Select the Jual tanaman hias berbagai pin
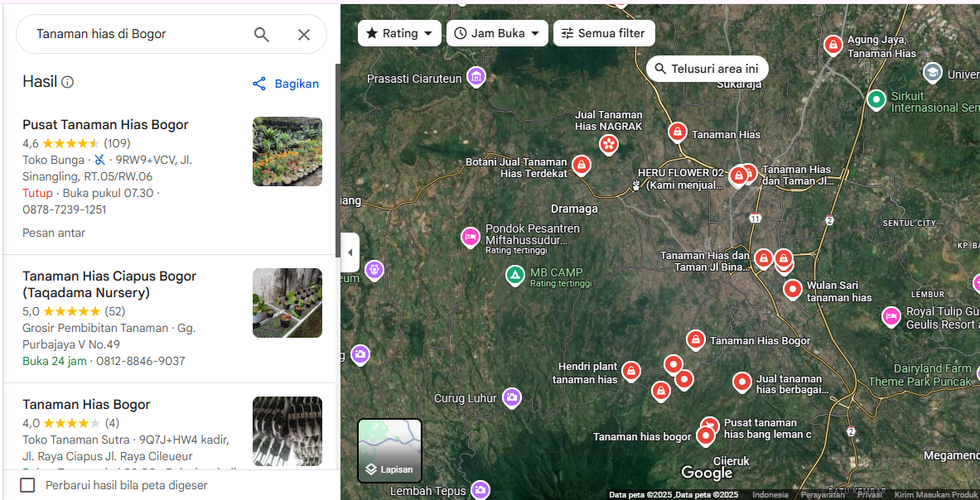 click(x=742, y=382)
